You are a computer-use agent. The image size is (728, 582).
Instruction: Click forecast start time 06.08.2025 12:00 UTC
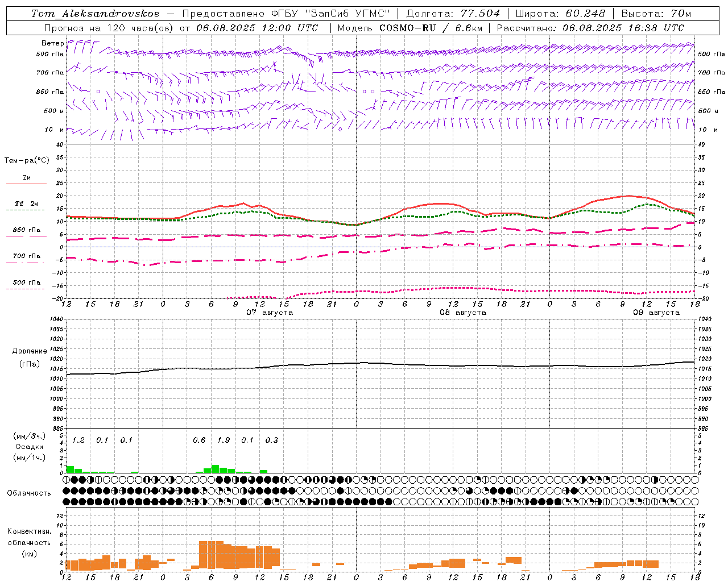coord(257,28)
